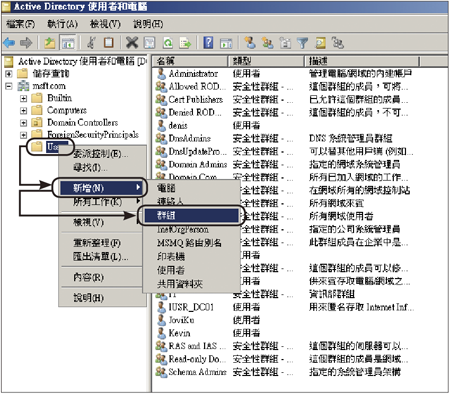Click the Copy toolbar icon
Viewport: 450px width, 394px height.
coord(109,43)
